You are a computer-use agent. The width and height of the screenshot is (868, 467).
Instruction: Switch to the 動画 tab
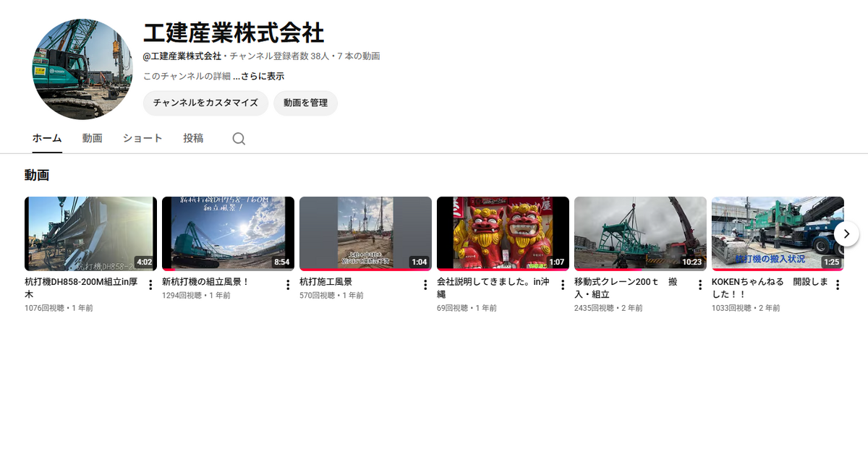92,138
